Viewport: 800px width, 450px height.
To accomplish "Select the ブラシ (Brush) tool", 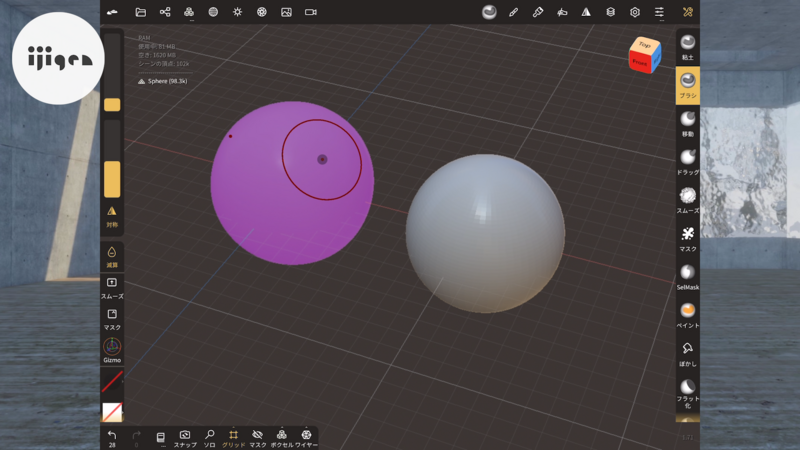I will pos(688,85).
